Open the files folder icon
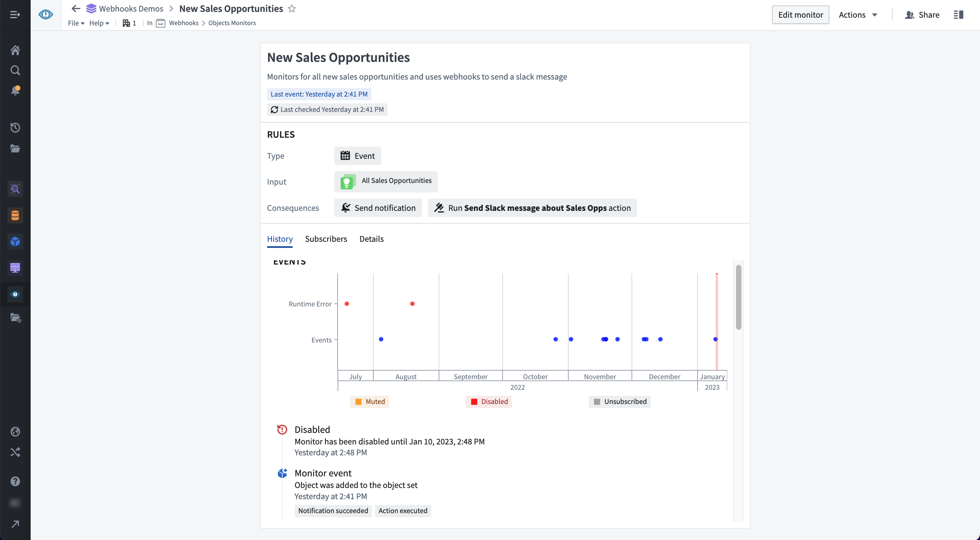 [15, 148]
